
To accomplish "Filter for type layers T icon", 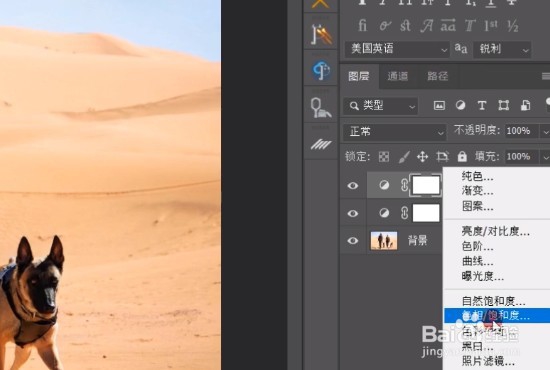I will click(482, 105).
